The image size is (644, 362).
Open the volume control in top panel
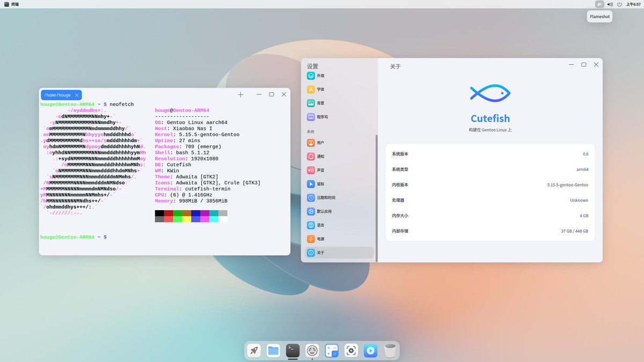610,4
